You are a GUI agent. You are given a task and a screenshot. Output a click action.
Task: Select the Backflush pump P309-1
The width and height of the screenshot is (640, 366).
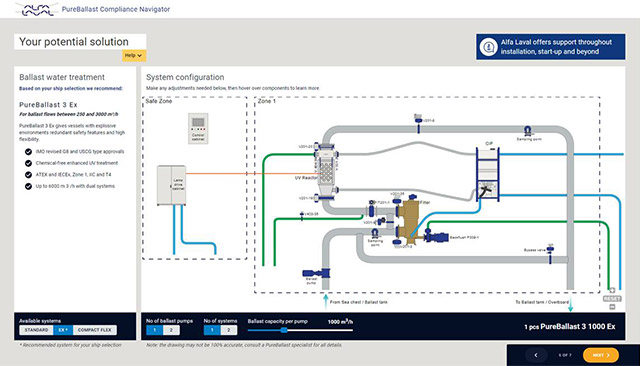436,236
